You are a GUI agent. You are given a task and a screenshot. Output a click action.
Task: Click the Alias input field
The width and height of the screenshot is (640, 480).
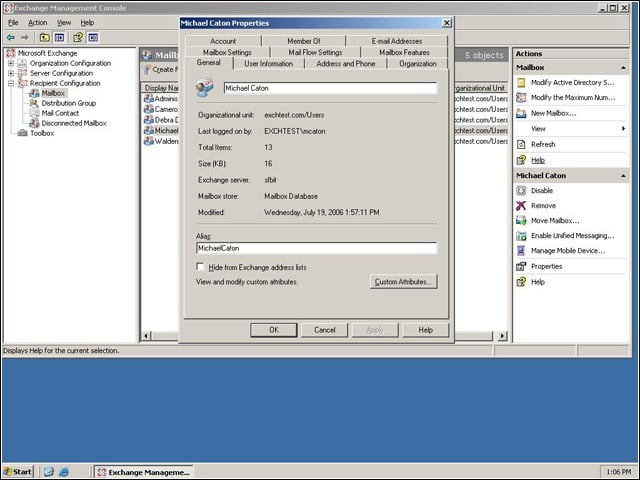click(x=316, y=248)
